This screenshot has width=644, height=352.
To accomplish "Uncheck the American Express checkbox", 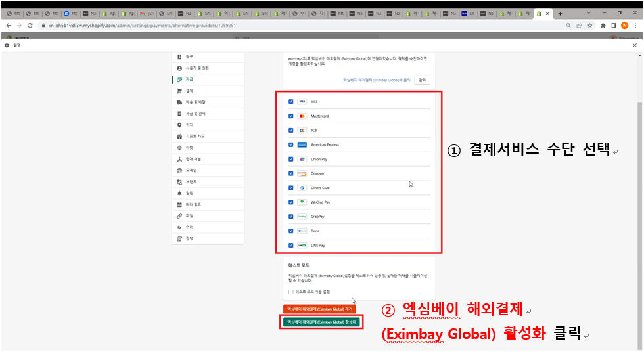I will click(x=290, y=145).
